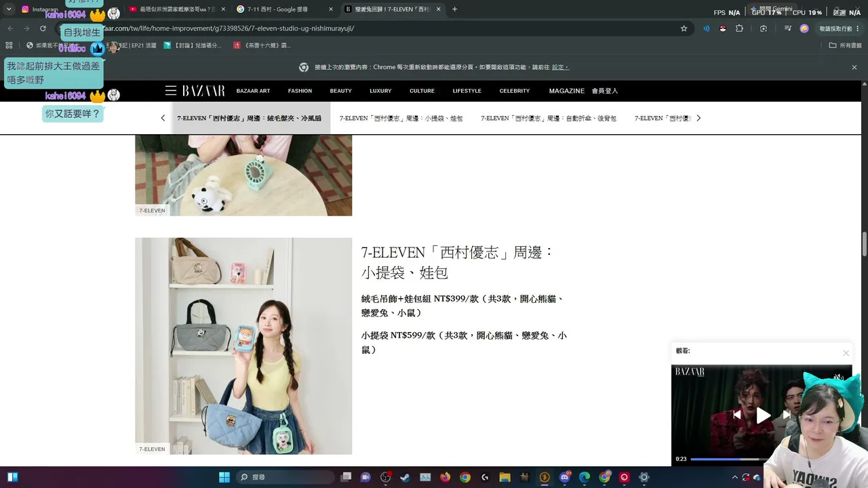Open Steam from the taskbar
The width and height of the screenshot is (868, 488).
pyautogui.click(x=405, y=477)
